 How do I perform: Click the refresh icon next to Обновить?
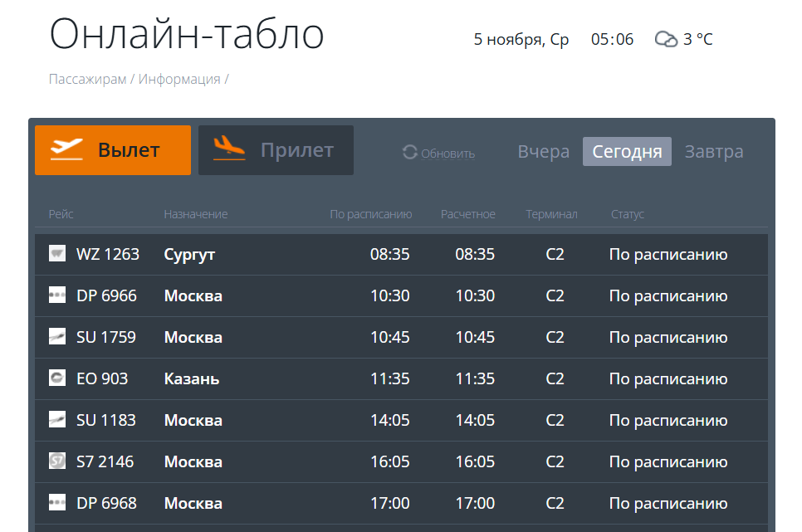click(409, 152)
